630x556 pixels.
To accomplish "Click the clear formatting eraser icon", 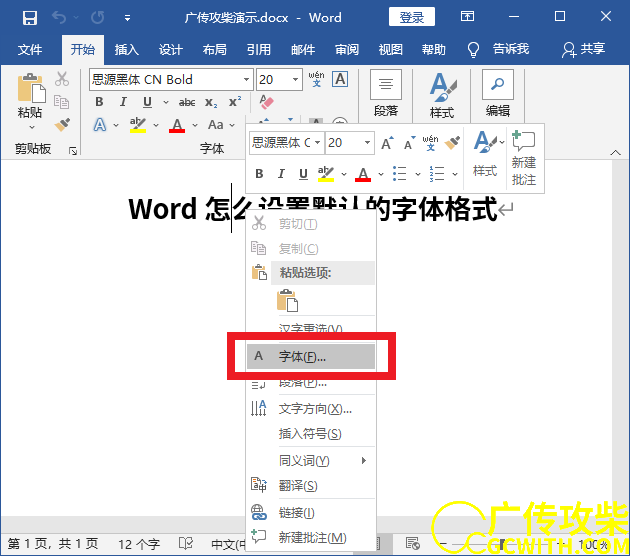I will (x=266, y=102).
